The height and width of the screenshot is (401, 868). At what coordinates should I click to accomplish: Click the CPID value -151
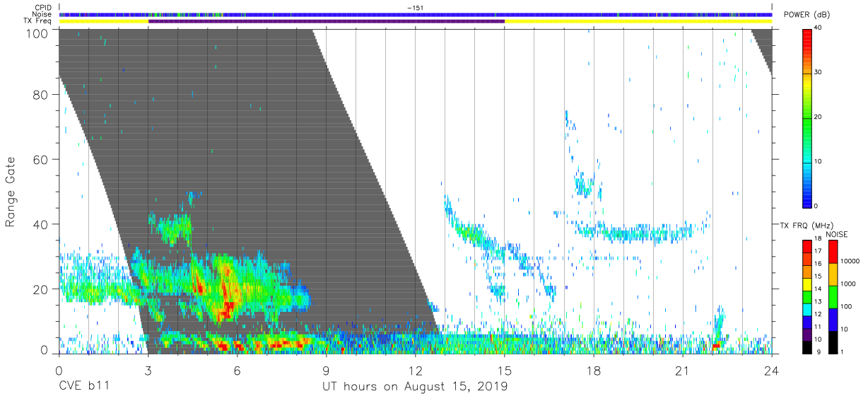415,7
